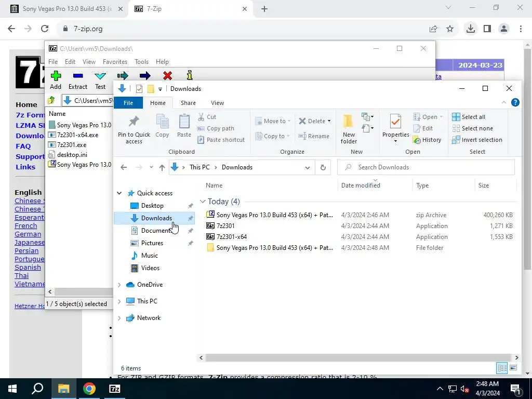Screen dimensions: 532x399
Task: Open the Tools menu in 7-Zip
Action: pyautogui.click(x=141, y=62)
